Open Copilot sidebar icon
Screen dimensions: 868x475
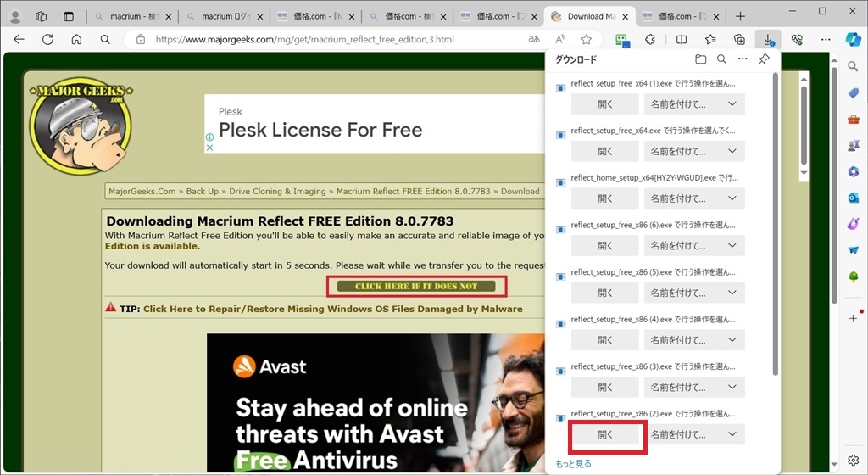point(853,39)
